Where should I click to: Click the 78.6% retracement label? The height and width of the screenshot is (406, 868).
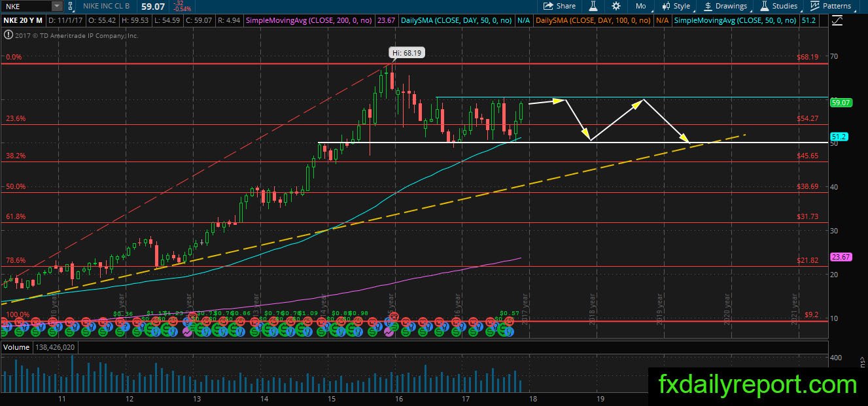[16, 260]
